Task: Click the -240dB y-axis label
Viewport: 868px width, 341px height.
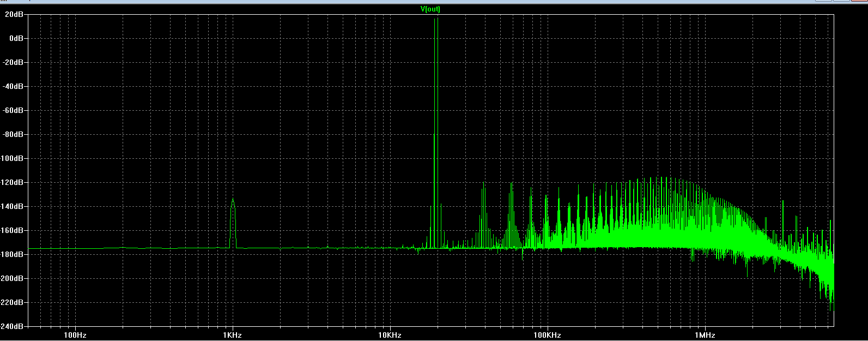Action: (11, 326)
